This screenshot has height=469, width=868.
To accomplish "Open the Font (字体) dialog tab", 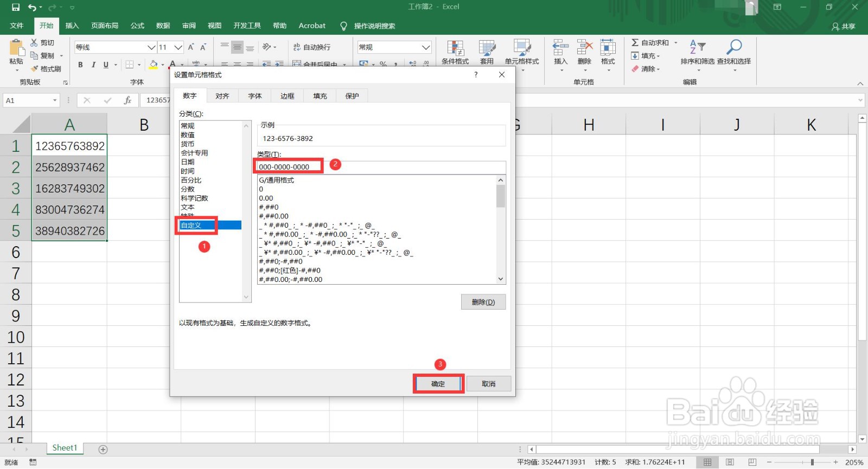I will tap(255, 96).
